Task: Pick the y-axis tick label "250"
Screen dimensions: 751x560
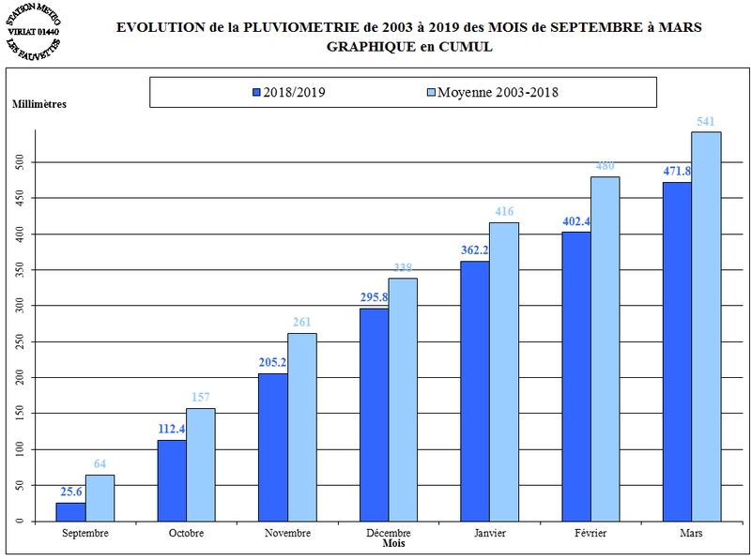Action: 19,341
